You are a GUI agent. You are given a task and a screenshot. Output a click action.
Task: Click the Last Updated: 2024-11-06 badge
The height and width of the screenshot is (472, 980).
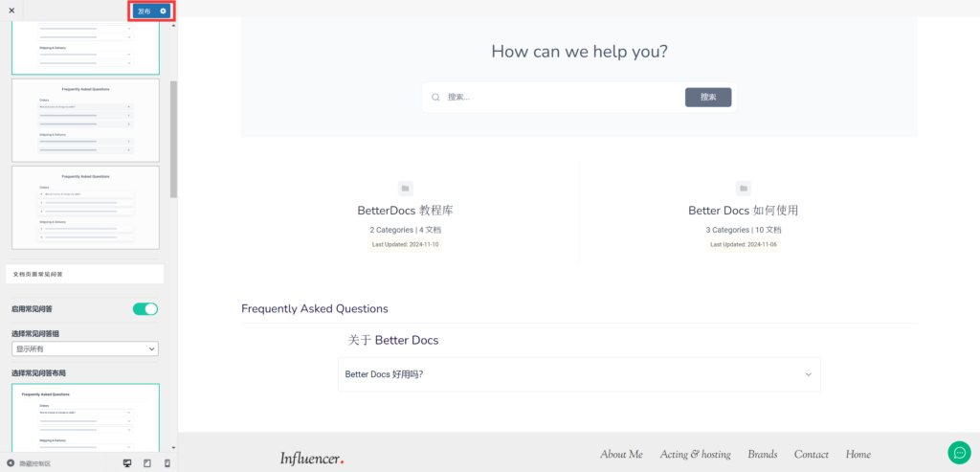743,244
